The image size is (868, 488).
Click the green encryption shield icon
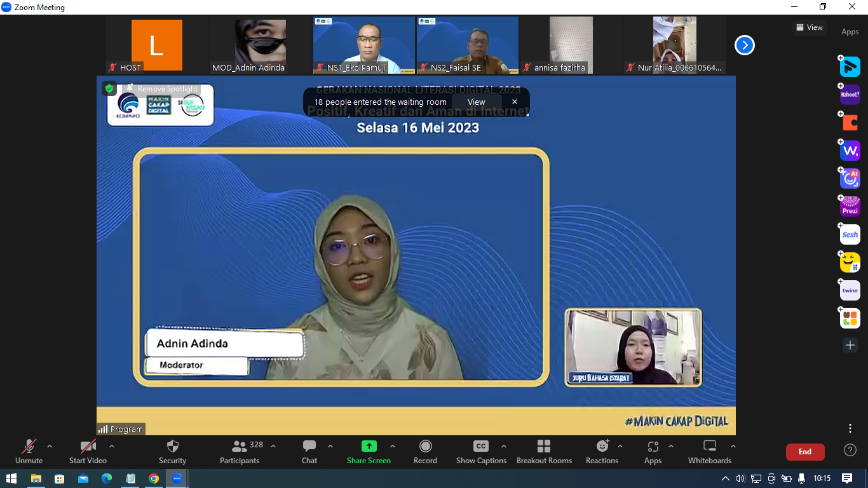click(109, 89)
